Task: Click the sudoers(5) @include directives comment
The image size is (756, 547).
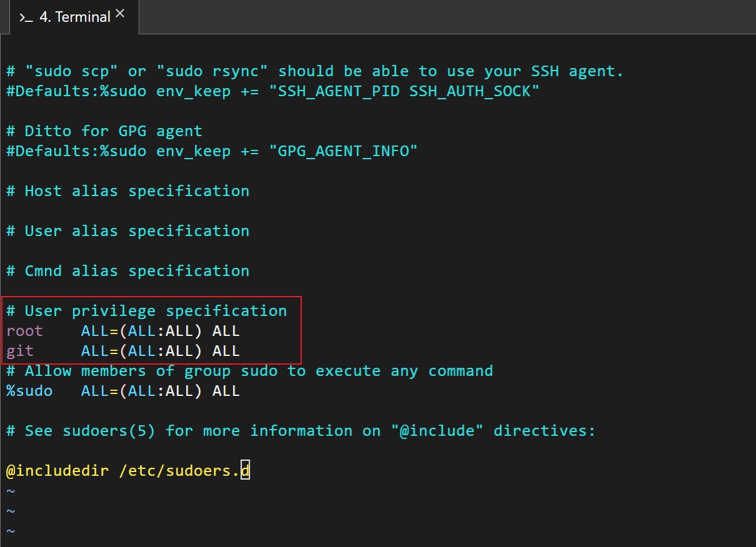Action: [300, 430]
